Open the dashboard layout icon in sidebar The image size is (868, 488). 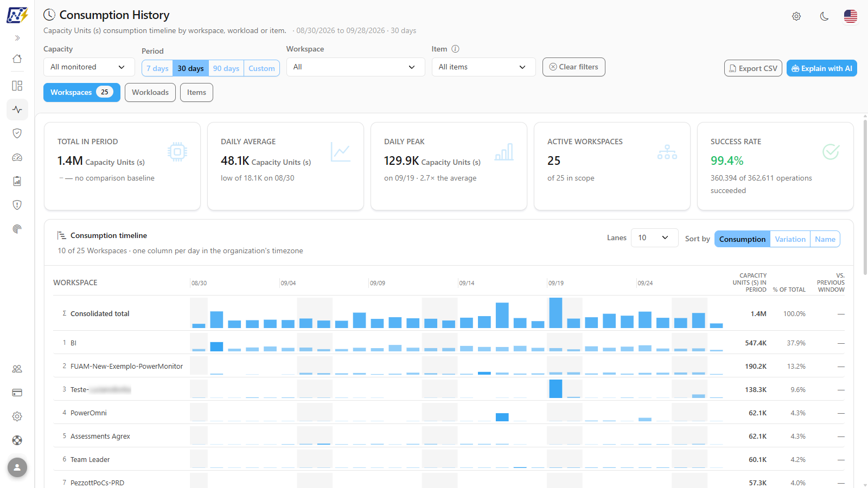(x=17, y=86)
